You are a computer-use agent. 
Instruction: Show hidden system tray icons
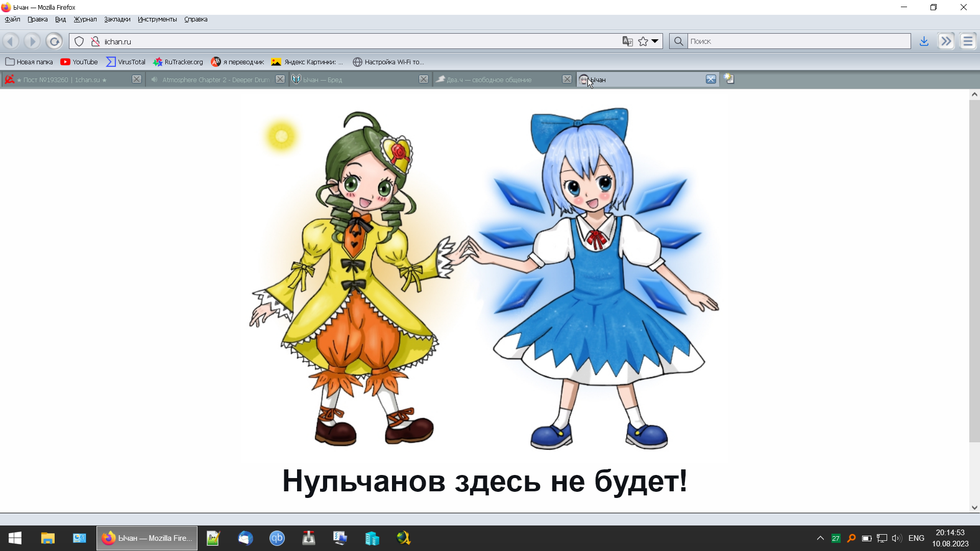point(820,538)
